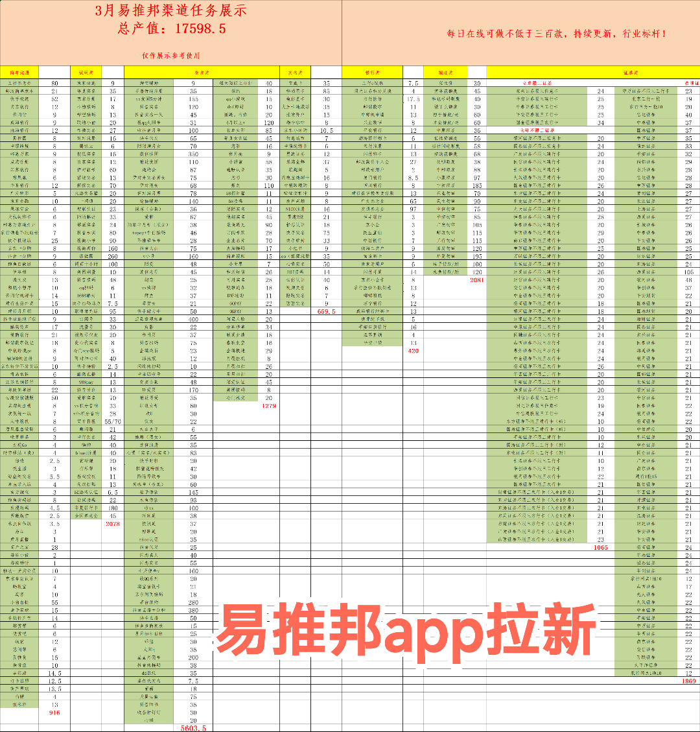
Task: Select the 银行类 yellow header cell
Action: (x=373, y=73)
